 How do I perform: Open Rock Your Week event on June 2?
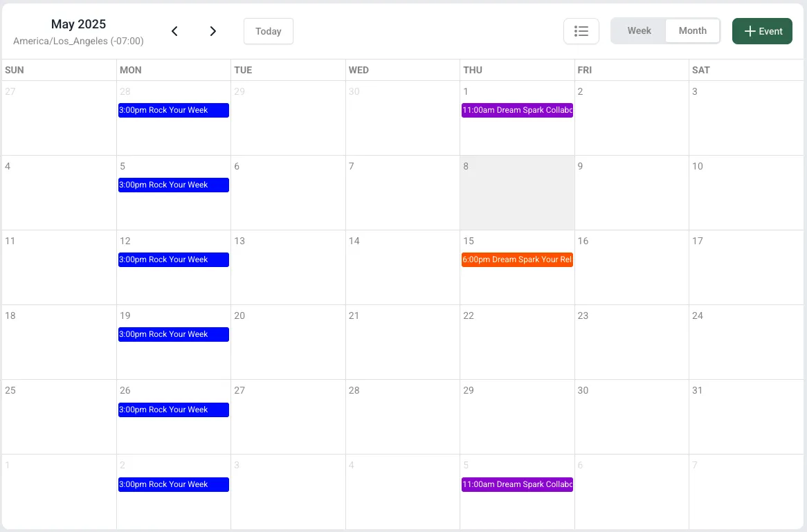[174, 484]
